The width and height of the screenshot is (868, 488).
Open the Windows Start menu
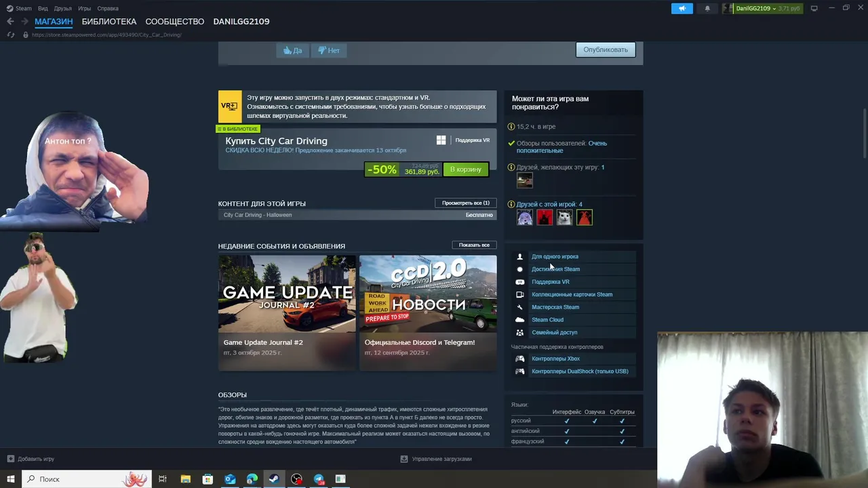(11, 479)
